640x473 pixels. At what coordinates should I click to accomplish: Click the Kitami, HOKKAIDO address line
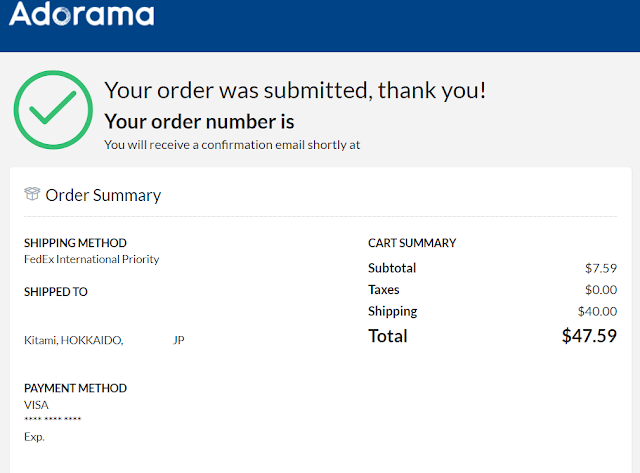(x=73, y=340)
